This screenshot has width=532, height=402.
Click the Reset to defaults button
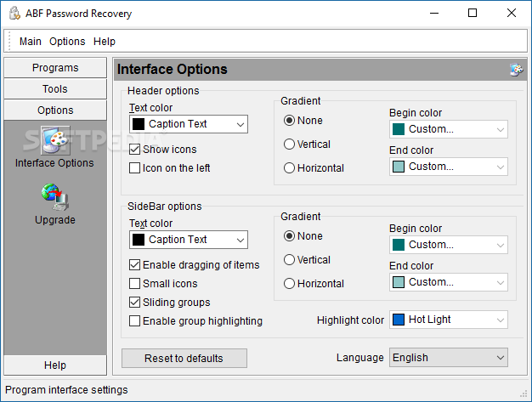[x=184, y=359]
